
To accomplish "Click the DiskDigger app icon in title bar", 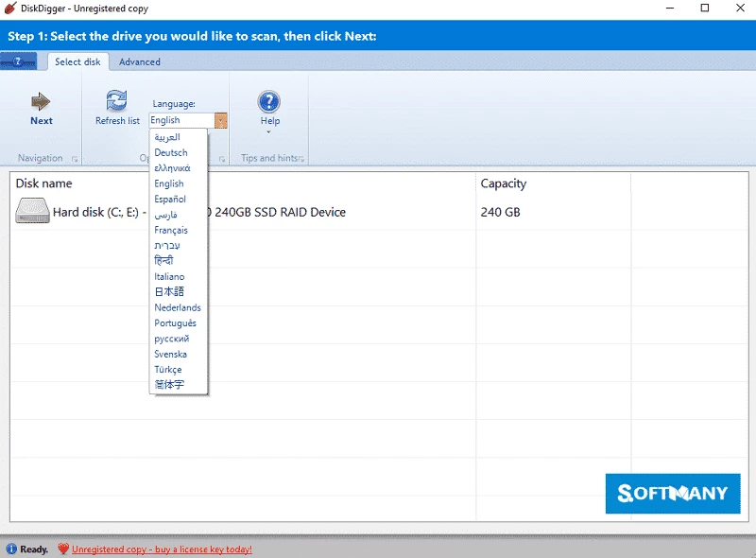I will (9, 9).
